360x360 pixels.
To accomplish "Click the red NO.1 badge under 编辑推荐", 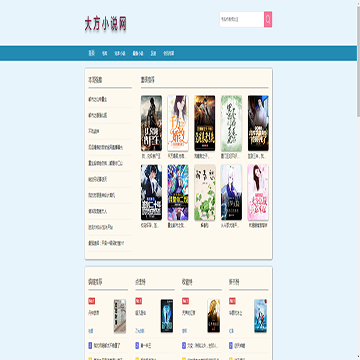I will click(92, 301).
